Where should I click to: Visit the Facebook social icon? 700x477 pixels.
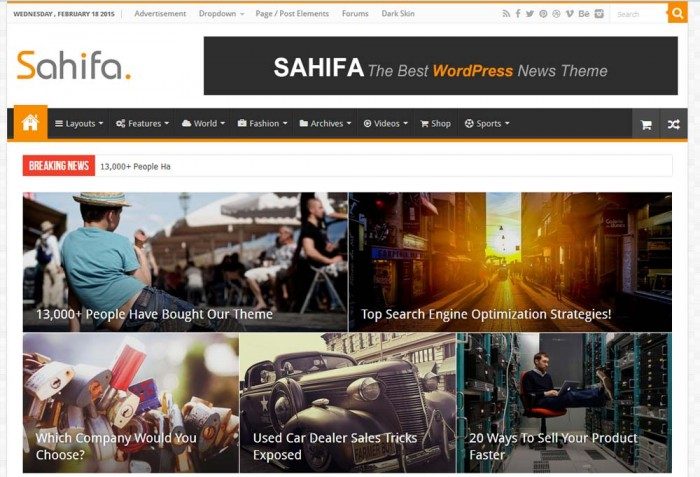pos(518,13)
